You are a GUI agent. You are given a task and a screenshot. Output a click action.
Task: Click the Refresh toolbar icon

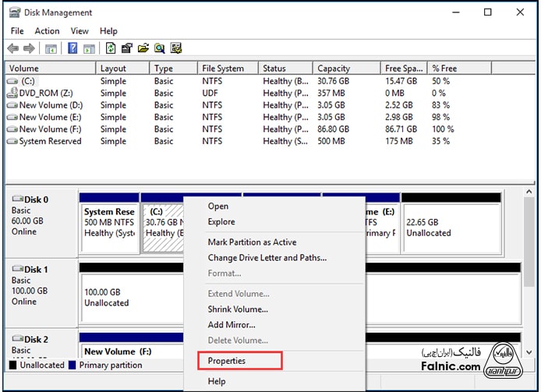[x=111, y=48]
